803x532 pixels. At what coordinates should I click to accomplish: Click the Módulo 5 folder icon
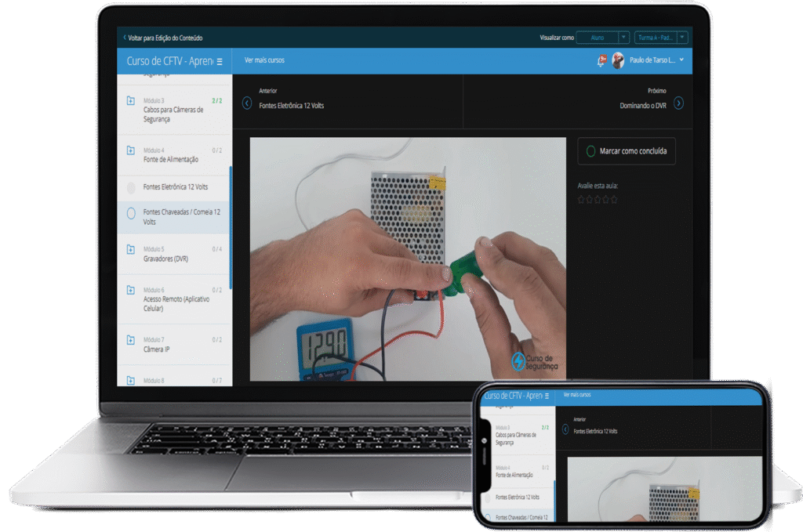[131, 250]
